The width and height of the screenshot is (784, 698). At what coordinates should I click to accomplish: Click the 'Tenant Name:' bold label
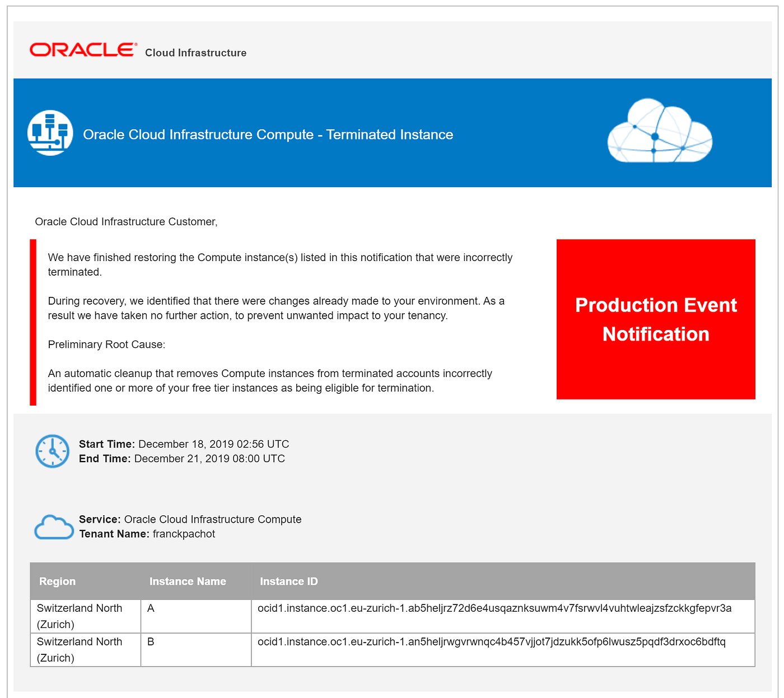click(114, 534)
